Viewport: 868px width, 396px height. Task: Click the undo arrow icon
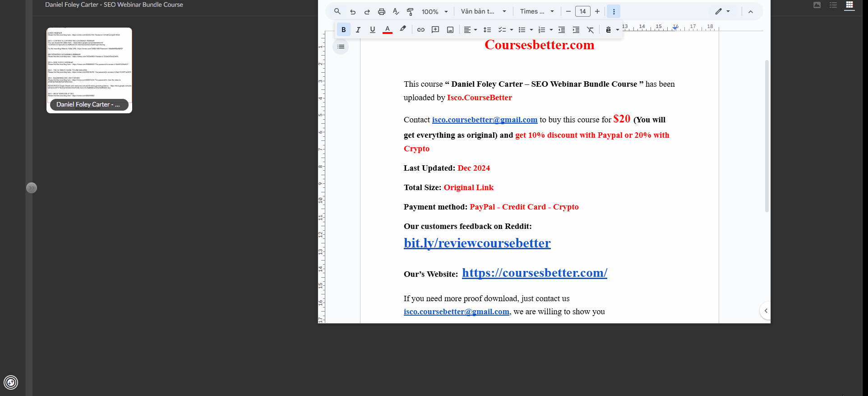pos(353,12)
